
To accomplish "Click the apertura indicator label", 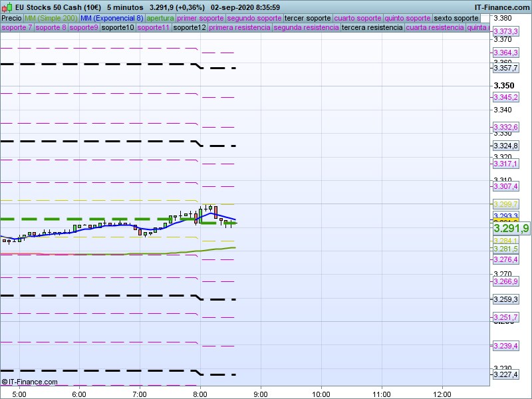I will tap(160, 19).
